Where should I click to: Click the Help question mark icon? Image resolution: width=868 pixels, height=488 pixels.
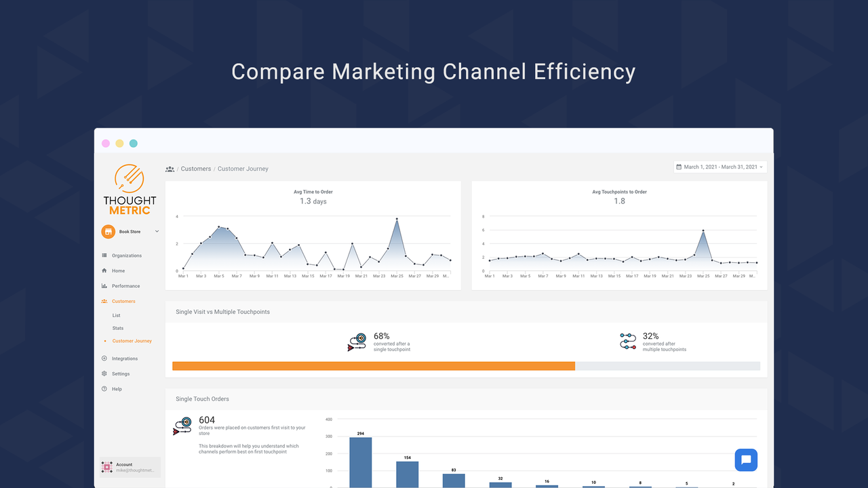(104, 389)
